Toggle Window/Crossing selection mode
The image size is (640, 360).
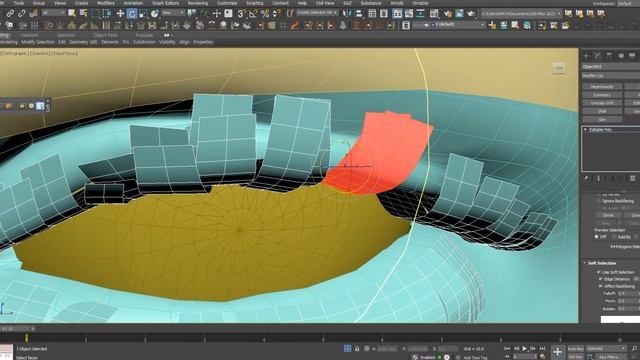click(x=107, y=13)
